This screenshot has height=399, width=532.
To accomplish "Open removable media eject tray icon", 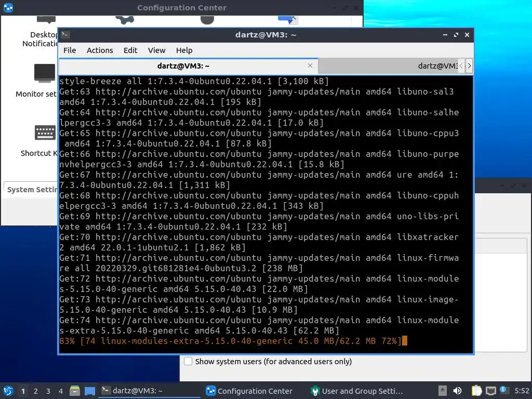I will (443, 391).
